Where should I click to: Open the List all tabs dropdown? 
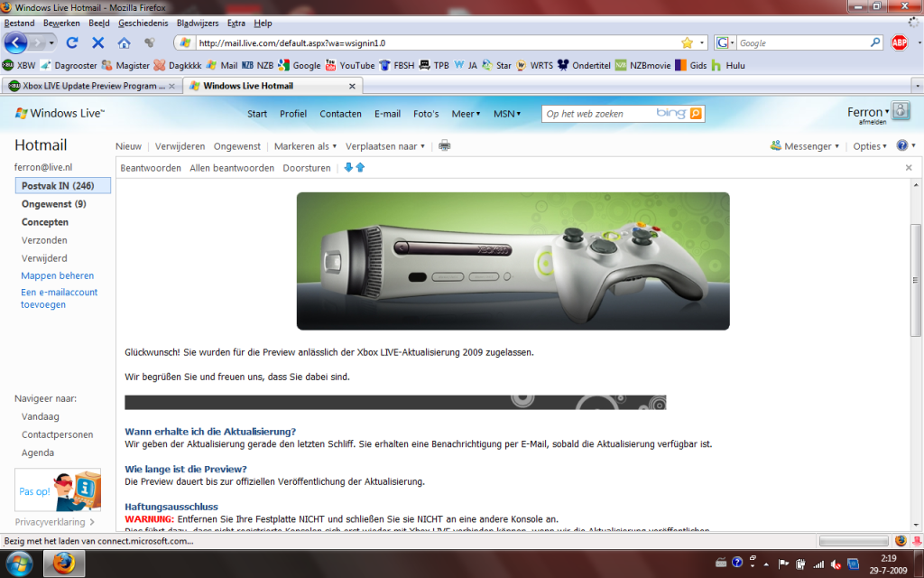(917, 86)
